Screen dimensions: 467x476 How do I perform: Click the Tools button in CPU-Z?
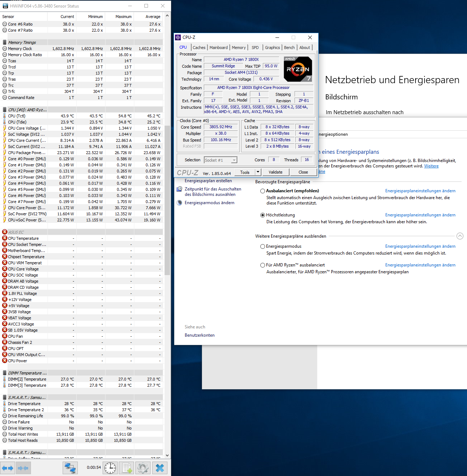245,172
